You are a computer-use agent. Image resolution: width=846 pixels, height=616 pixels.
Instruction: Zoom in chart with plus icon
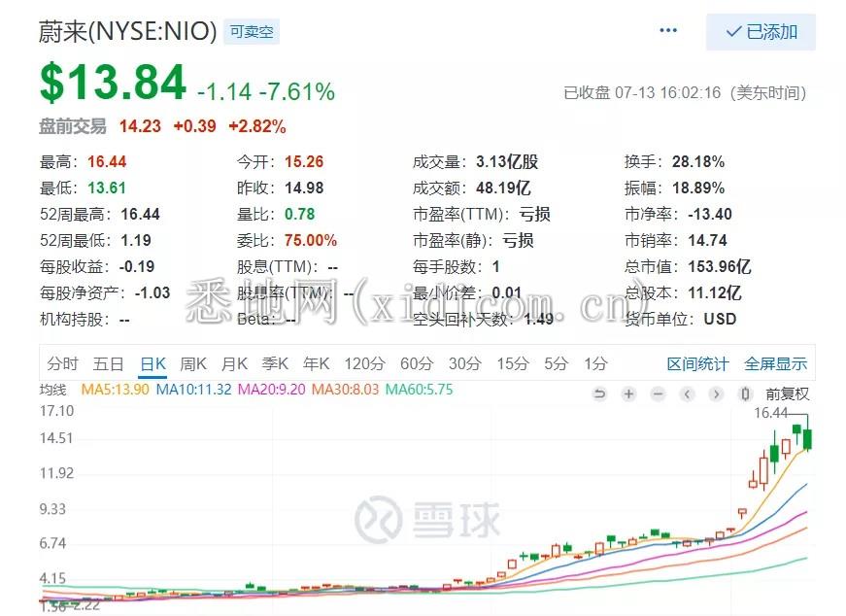tap(628, 394)
